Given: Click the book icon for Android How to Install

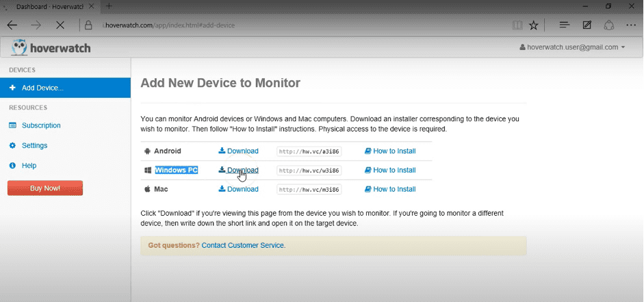Looking at the screenshot, I should [368, 151].
